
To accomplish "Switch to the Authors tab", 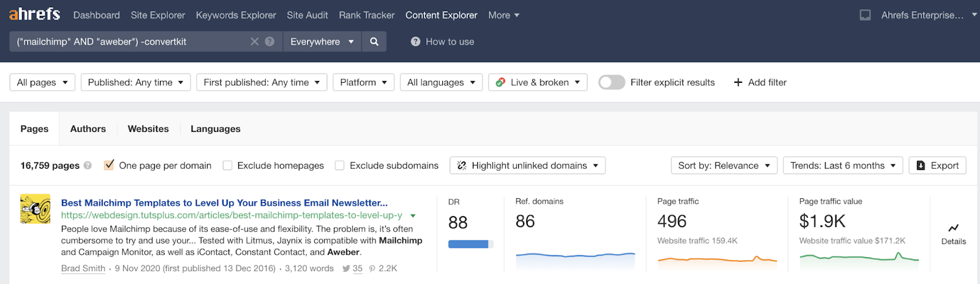I will (88, 129).
